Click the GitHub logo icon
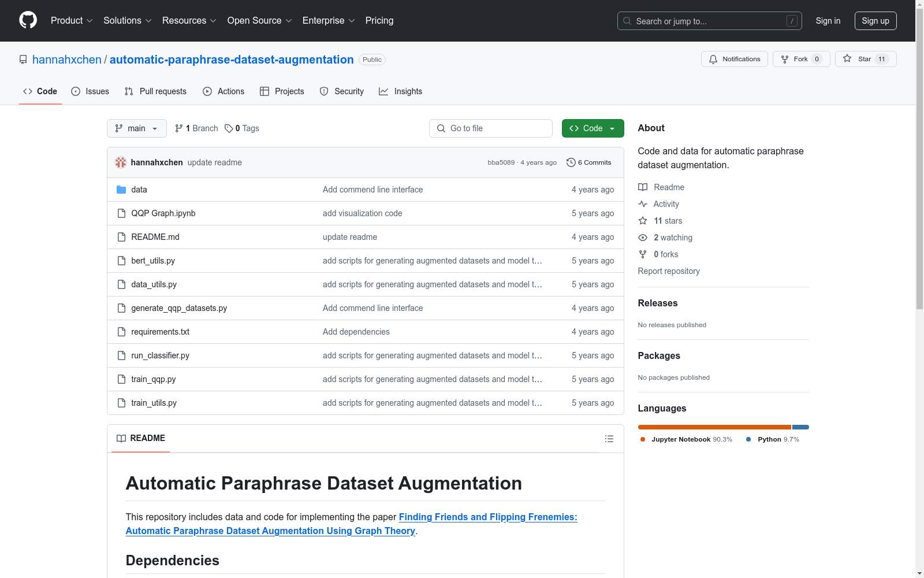Screen dimensions: 924x578 click(x=28, y=20)
